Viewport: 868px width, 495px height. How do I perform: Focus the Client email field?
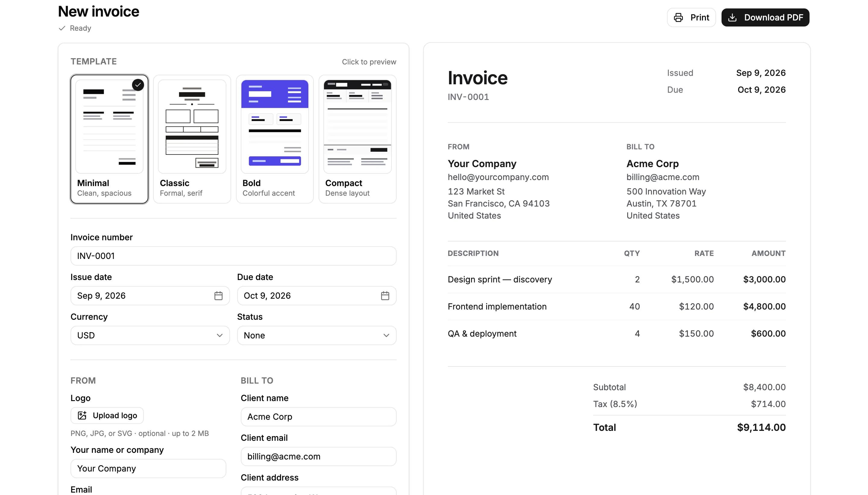pos(319,456)
